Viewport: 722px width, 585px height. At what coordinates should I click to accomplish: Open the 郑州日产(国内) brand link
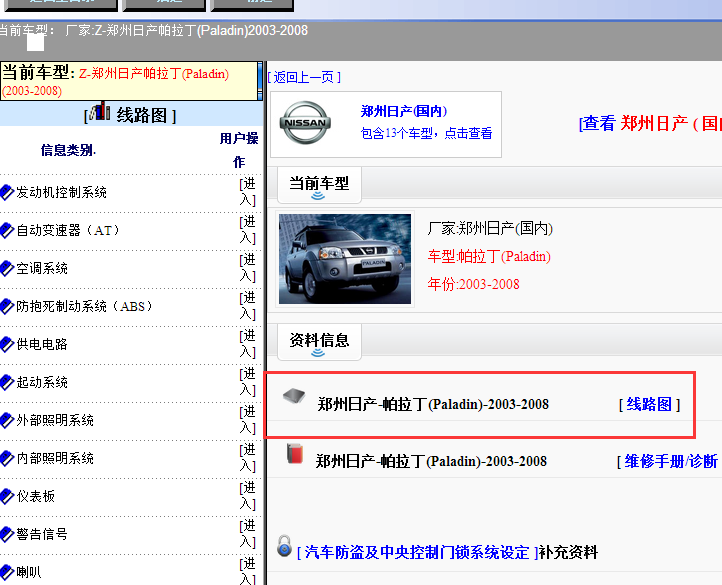[x=404, y=111]
